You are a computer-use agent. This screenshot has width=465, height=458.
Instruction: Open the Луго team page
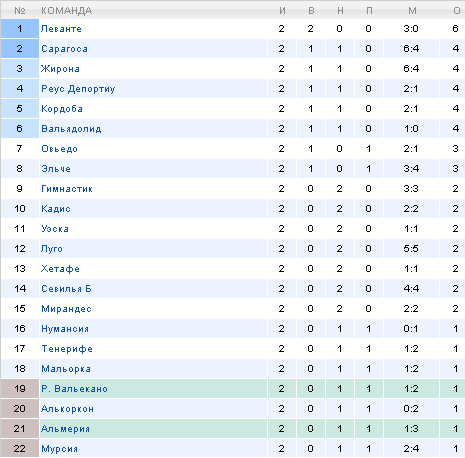pyautogui.click(x=52, y=249)
